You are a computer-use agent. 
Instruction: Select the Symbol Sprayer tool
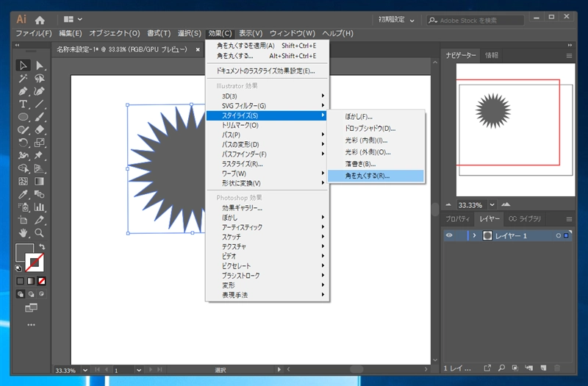pos(23,207)
